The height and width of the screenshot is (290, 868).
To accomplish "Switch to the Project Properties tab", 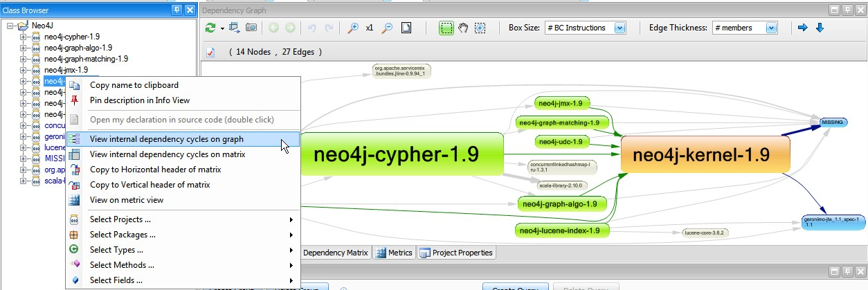I will (x=456, y=253).
